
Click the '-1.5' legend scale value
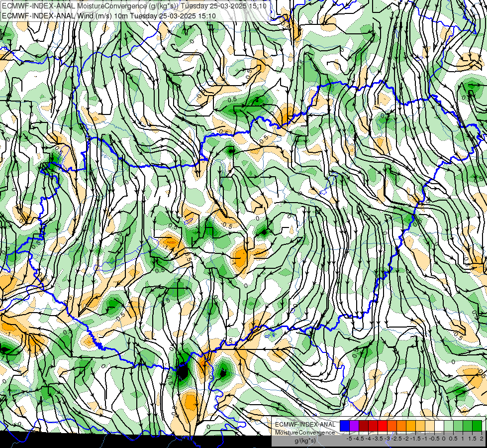415,439
